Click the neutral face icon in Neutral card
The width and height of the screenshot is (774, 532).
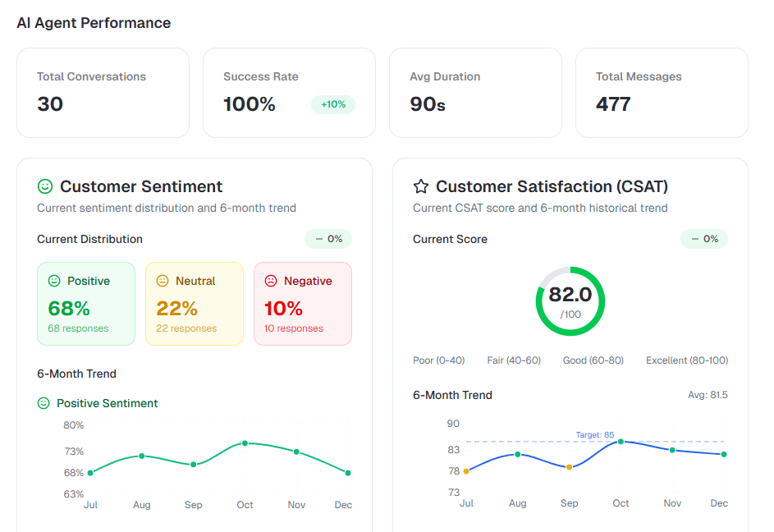[x=163, y=281]
